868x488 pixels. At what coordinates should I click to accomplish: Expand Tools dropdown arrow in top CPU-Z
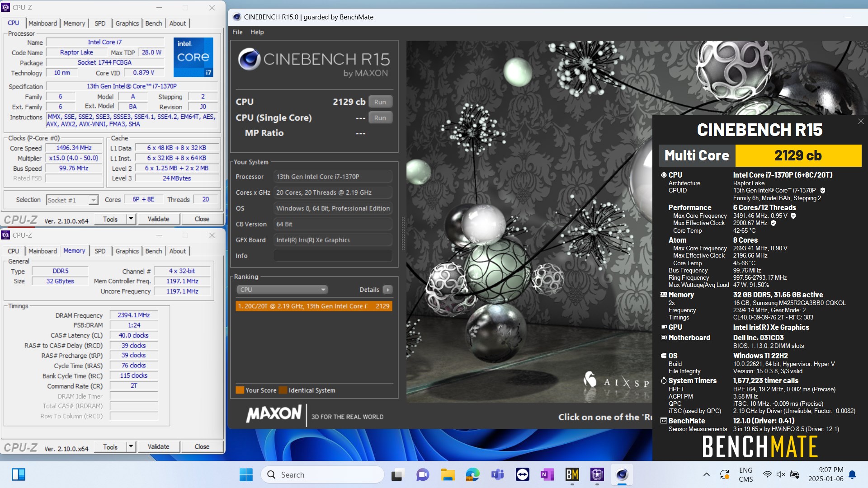coord(131,219)
